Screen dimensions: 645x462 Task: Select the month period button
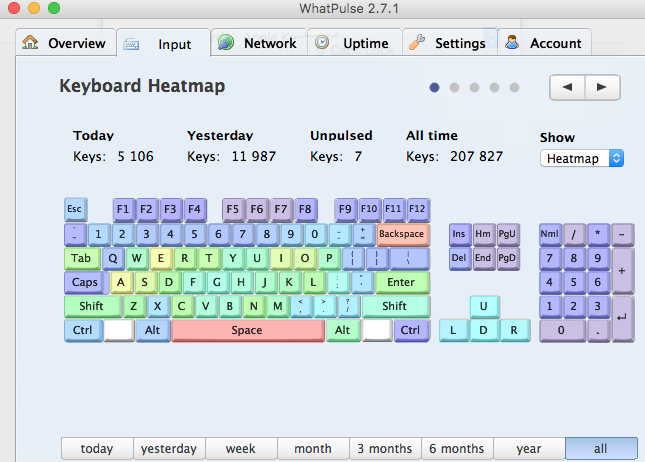point(313,448)
